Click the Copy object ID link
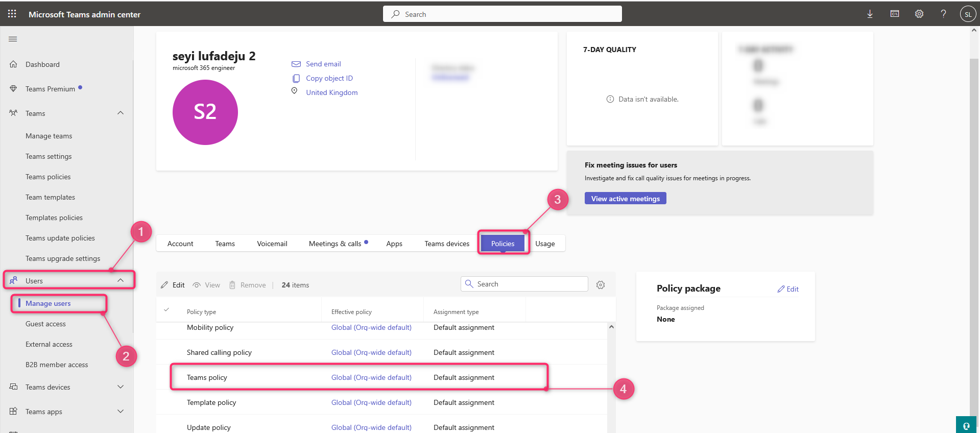 coord(329,78)
